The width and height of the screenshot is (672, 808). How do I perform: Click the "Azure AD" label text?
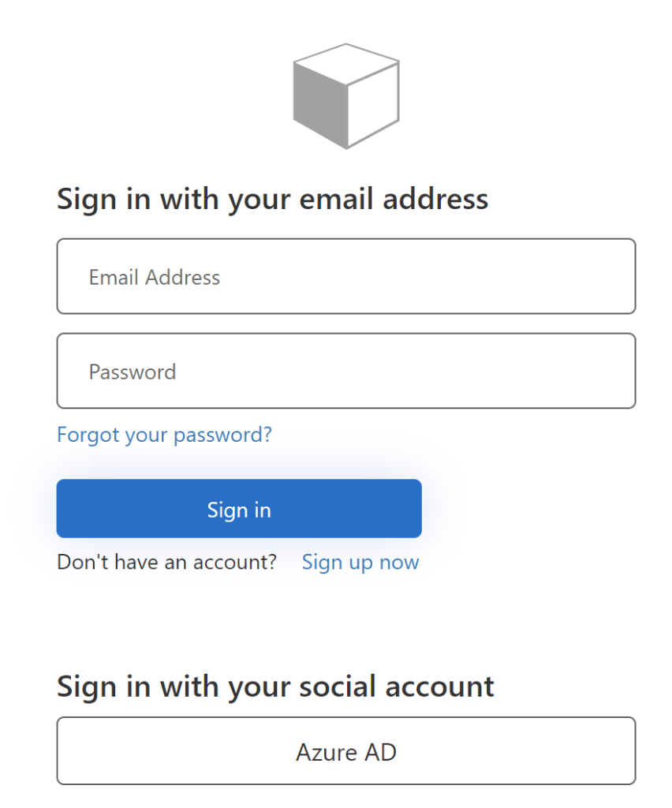point(346,752)
